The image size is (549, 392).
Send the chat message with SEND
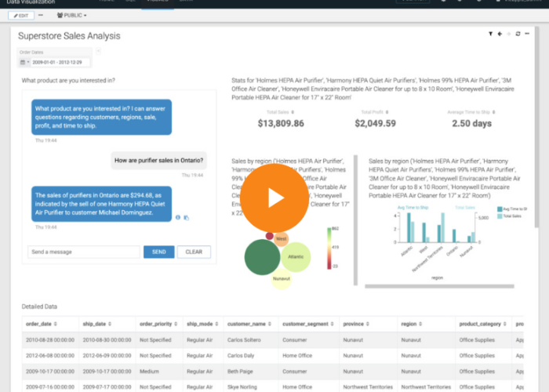click(158, 252)
